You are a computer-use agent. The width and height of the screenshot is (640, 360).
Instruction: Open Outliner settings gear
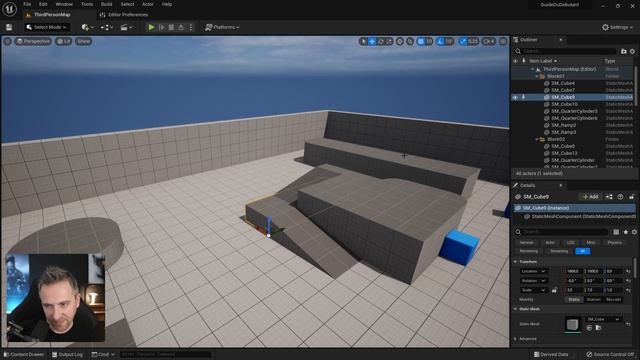pos(632,51)
